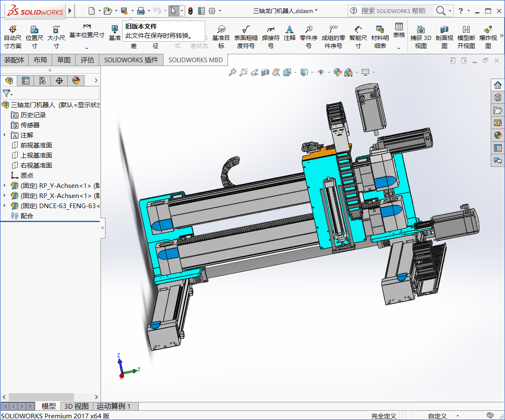The image size is (505, 420).
Task: Select the 大小尺寸 size dimension tool
Action: point(56,37)
